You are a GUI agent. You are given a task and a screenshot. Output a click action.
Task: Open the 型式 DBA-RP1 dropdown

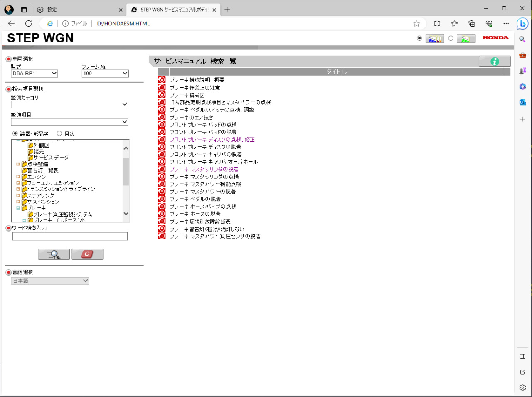(34, 74)
